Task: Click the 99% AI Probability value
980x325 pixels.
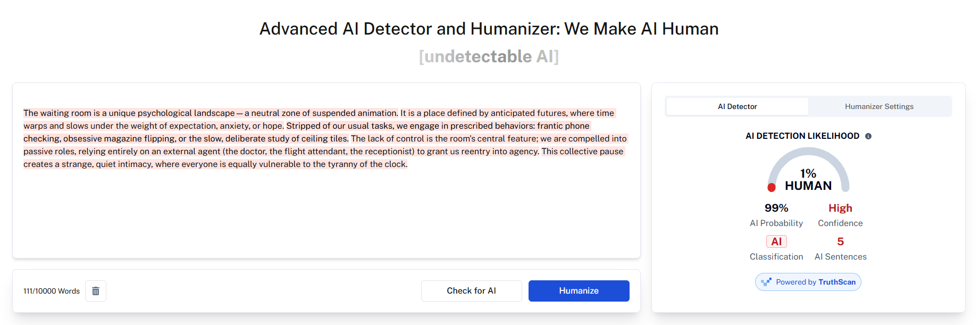Action: tap(776, 208)
